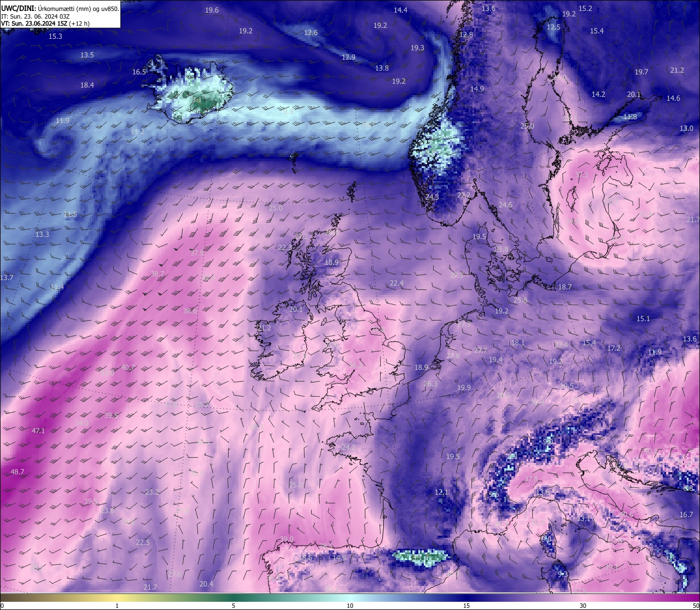The width and height of the screenshot is (700, 610).
Task: Click the map value '13.3' at the left edge
Action: [x=42, y=234]
